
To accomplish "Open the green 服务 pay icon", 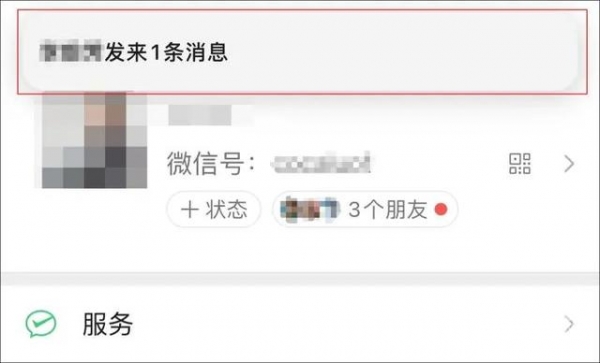I will 41,324.
